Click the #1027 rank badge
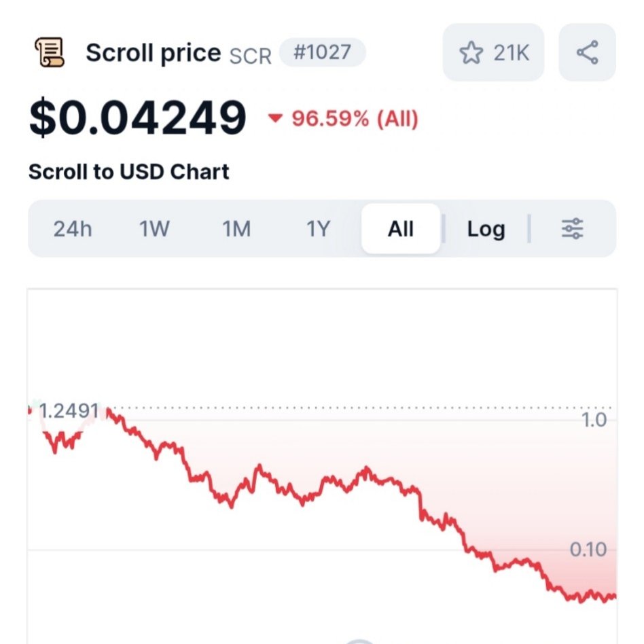Screen dimensions: 644x644 322,52
